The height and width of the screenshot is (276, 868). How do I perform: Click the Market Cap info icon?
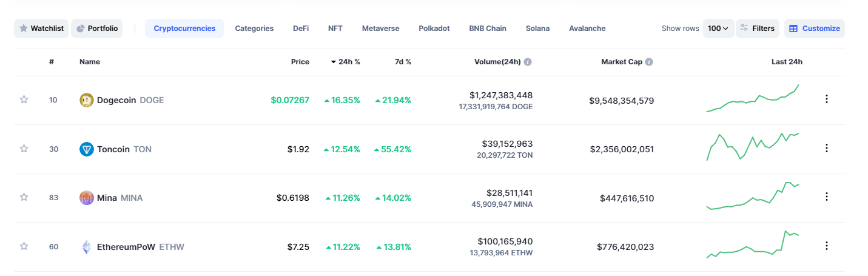tap(649, 62)
